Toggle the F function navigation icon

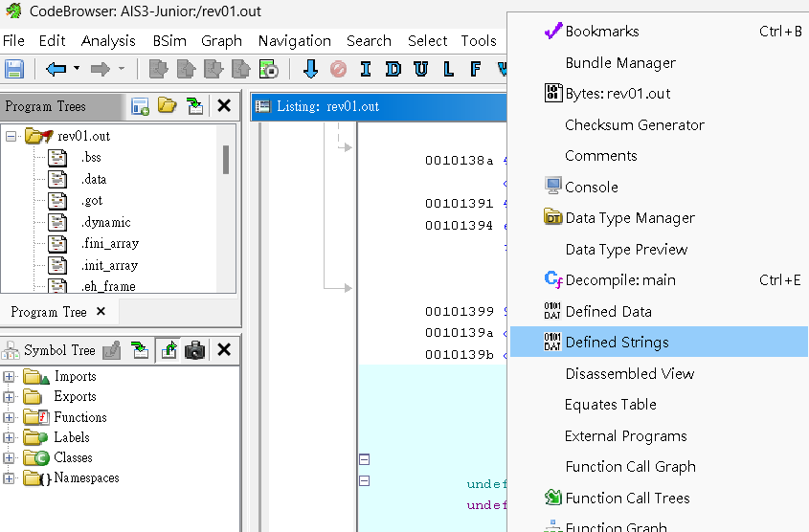[476, 69]
